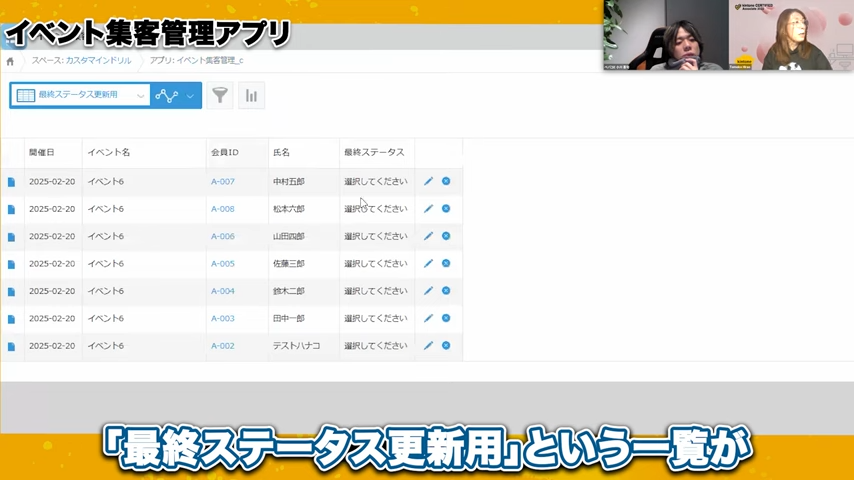This screenshot has width=854, height=480.
Task: Edit the 佐藤三郎 row with pencil icon
Action: (429, 263)
